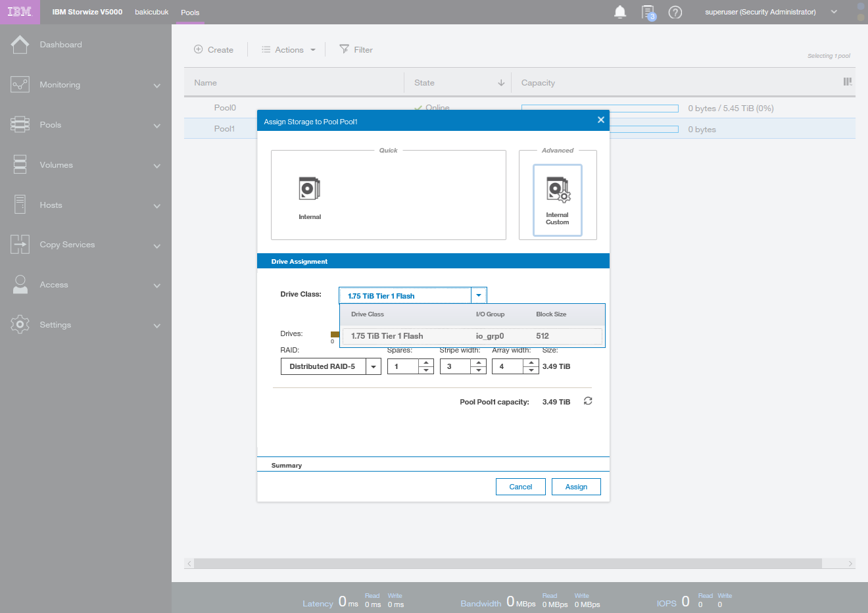Select the Pool1 row
Screen dimensions: 868x613
tap(519, 129)
